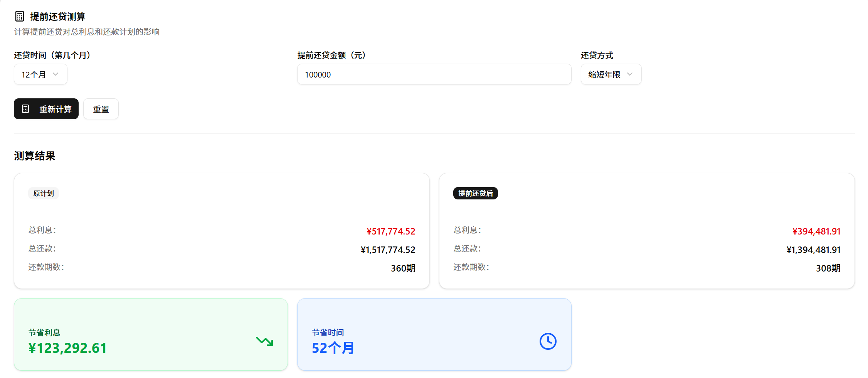
Task: Click original plan total interest ¥517,774.52
Action: coord(390,231)
